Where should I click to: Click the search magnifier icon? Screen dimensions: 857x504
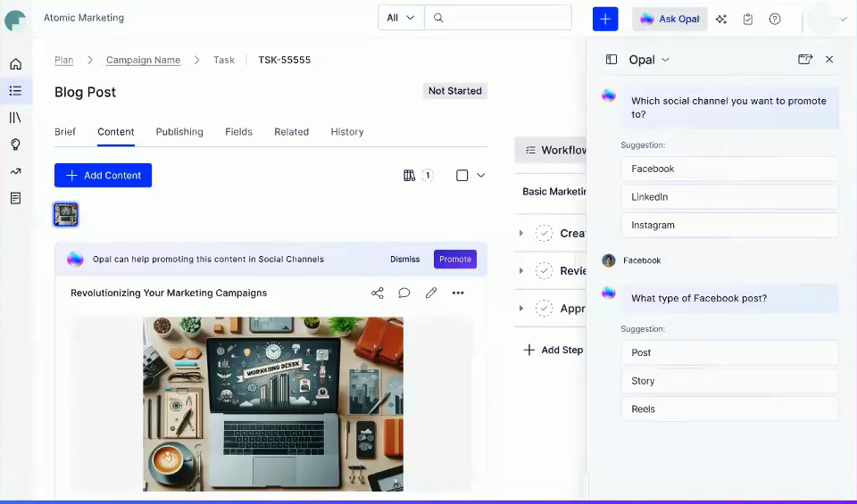click(x=438, y=18)
